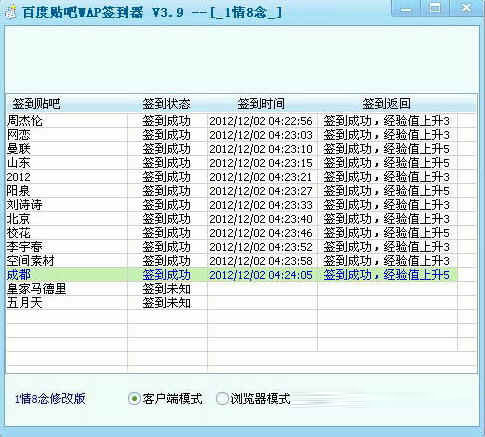Click the time 2012/12/02 04:23:27
The image size is (485, 437).
coord(261,191)
